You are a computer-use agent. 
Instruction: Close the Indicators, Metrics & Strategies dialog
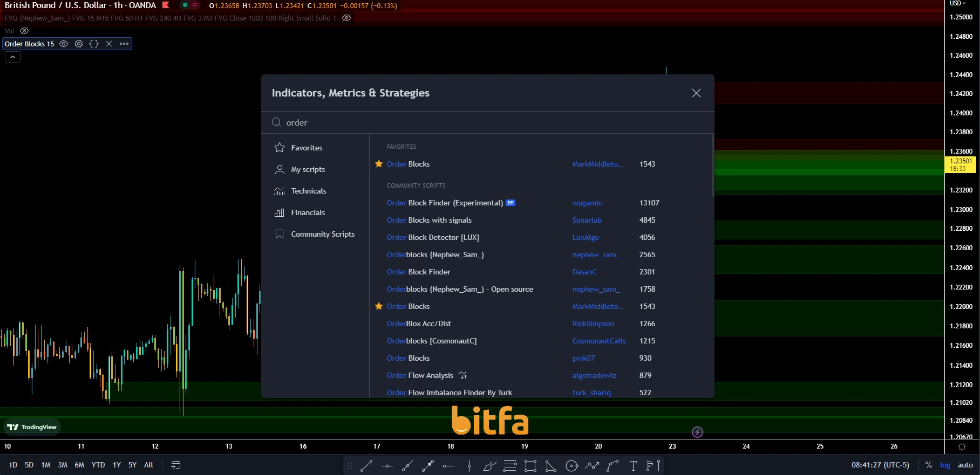point(696,93)
